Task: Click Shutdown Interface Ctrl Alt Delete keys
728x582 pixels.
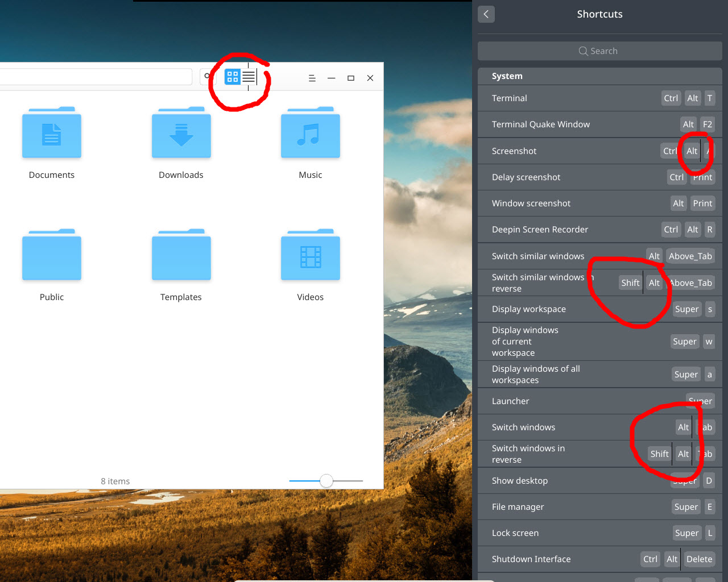Action: pos(678,559)
